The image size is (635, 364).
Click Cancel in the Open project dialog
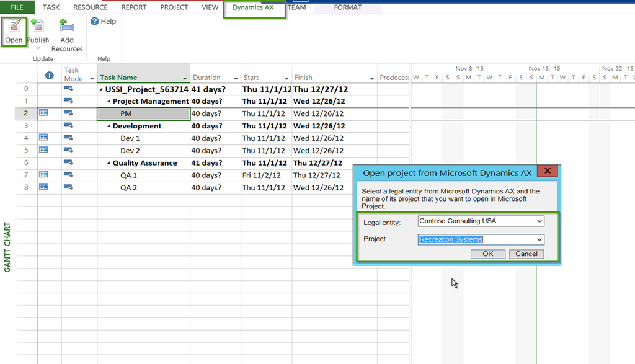coord(526,254)
